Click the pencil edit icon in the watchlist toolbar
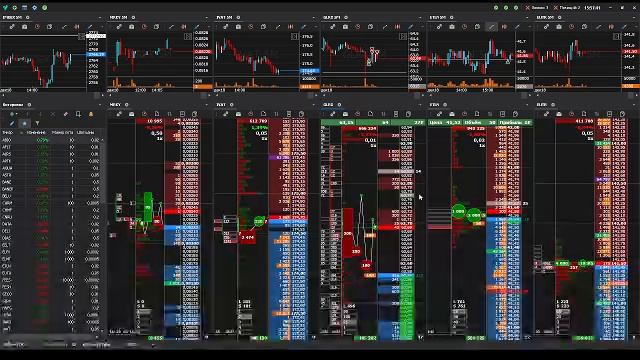Image resolution: width=640 pixels, height=360 pixels. click(12, 123)
